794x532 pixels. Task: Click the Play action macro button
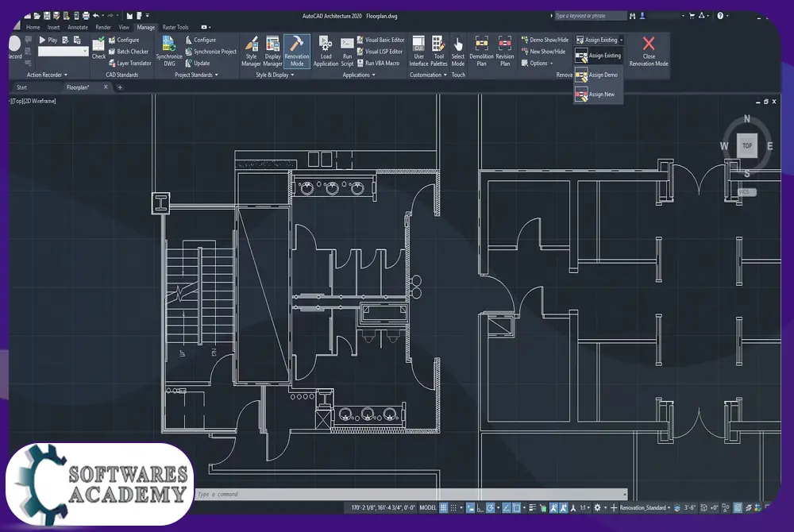click(48, 40)
